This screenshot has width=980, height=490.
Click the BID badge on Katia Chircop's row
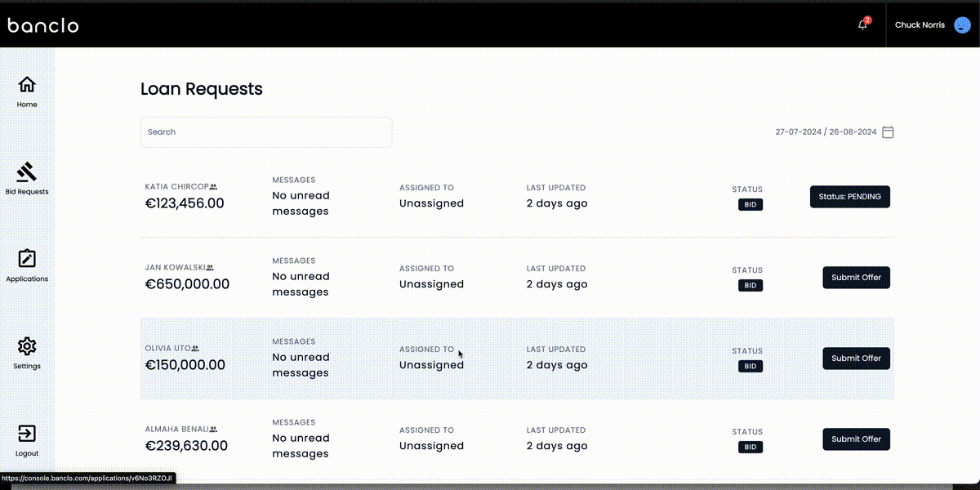point(750,204)
